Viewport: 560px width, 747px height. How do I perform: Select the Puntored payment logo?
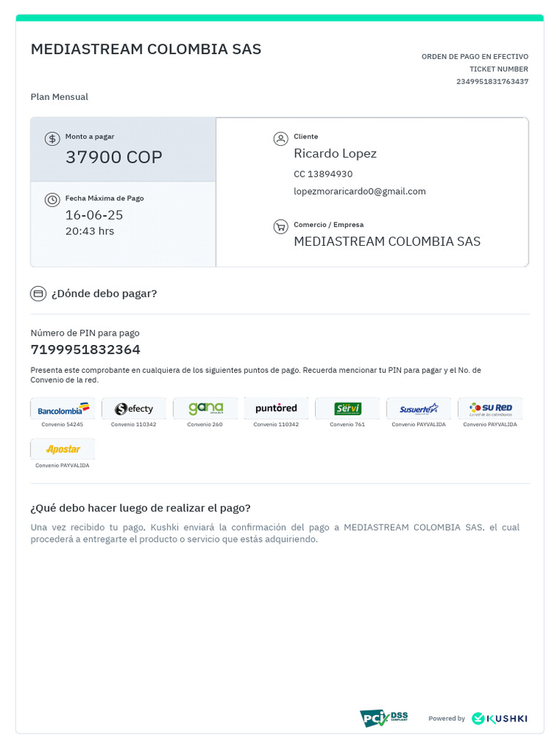276,409
